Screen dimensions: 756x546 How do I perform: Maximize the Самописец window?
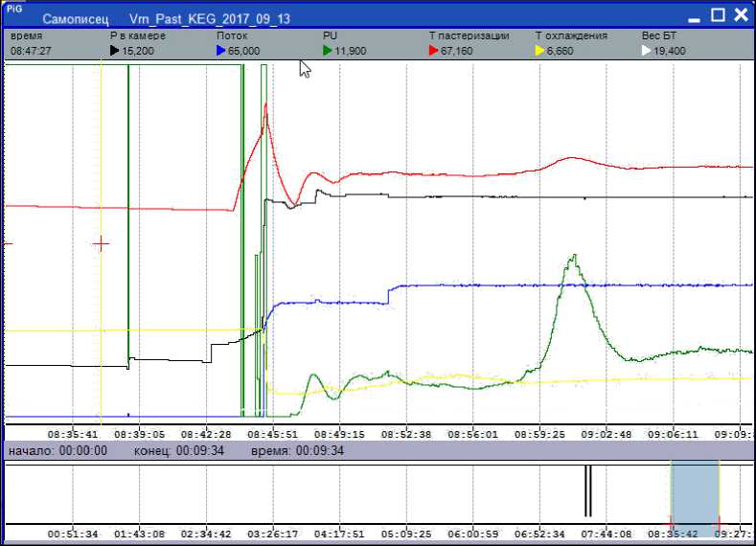coord(718,15)
